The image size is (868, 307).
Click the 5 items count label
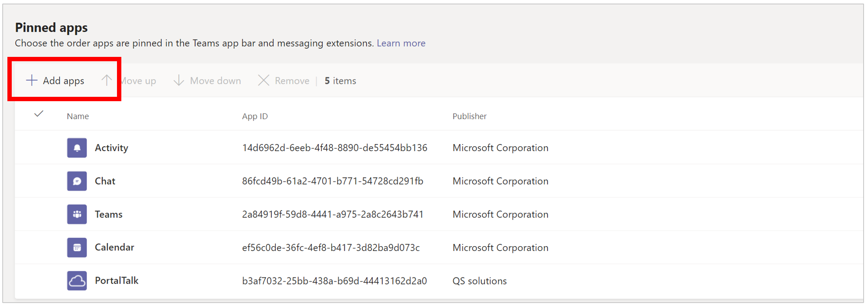[x=340, y=81]
